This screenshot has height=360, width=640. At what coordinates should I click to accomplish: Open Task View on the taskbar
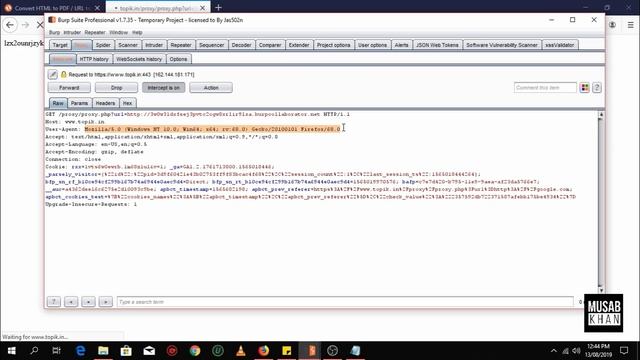point(56,351)
